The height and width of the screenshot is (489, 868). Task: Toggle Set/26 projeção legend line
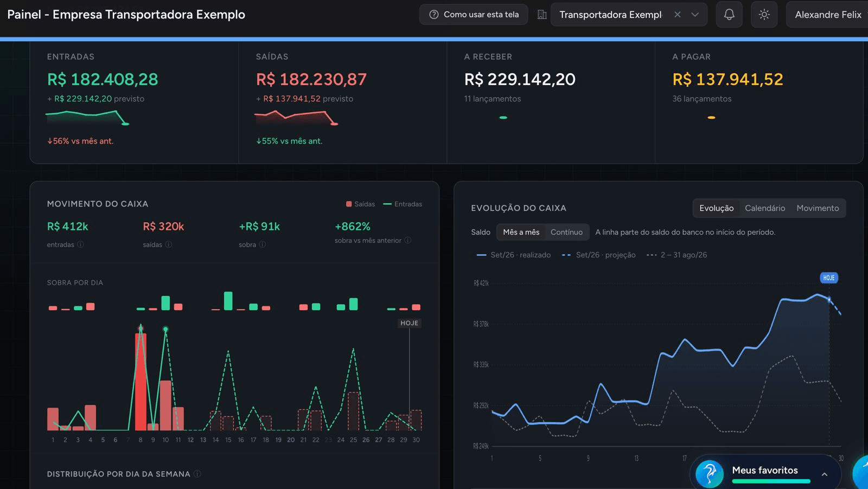tap(598, 255)
